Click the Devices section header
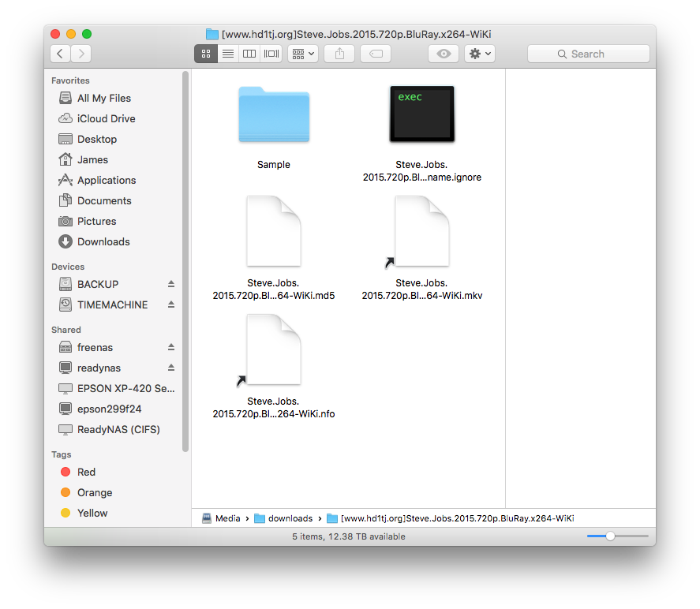Viewport: 700px width, 609px height. click(x=68, y=267)
